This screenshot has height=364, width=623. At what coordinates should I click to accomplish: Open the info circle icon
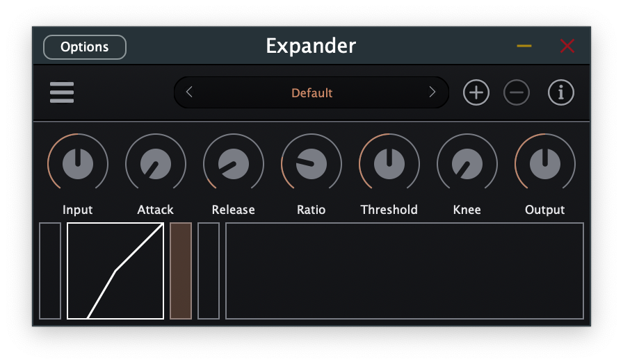[560, 92]
